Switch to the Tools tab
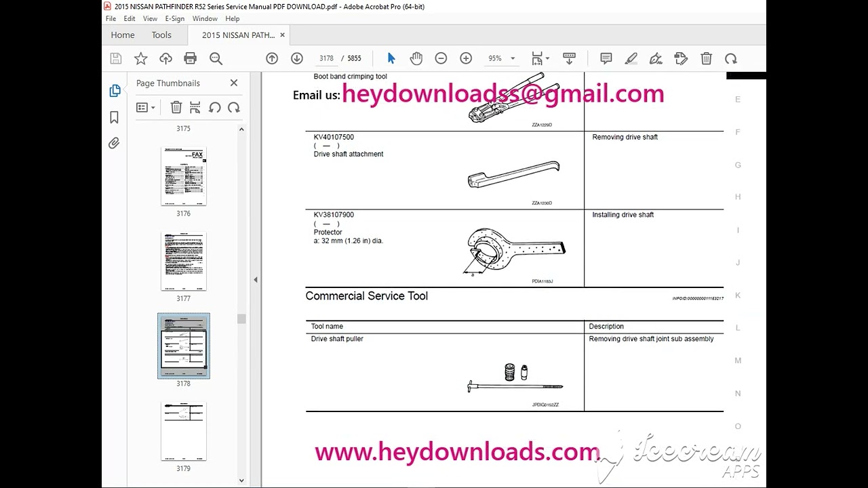868x488 pixels. tap(161, 35)
